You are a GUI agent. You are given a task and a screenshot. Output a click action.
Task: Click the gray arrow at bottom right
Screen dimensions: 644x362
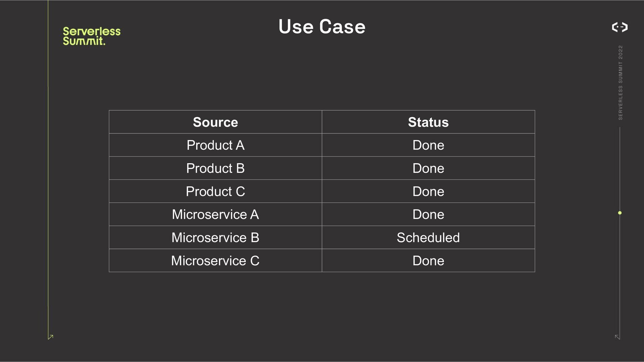click(617, 337)
